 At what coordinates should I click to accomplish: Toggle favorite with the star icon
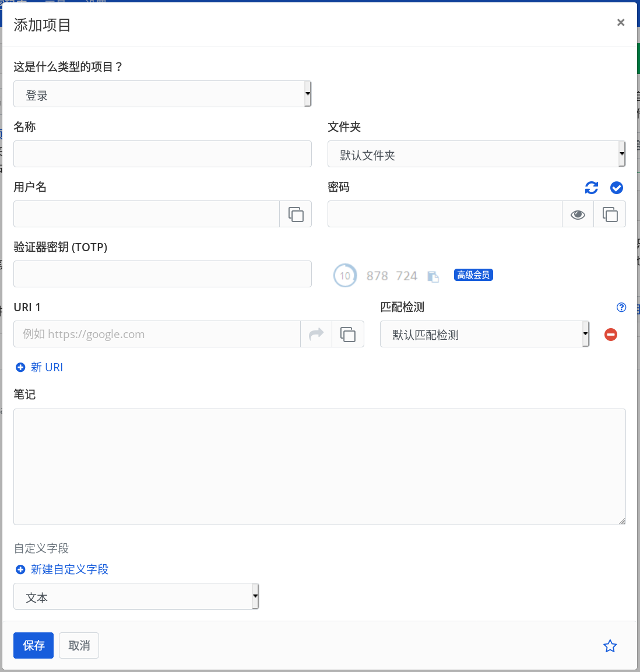click(610, 646)
